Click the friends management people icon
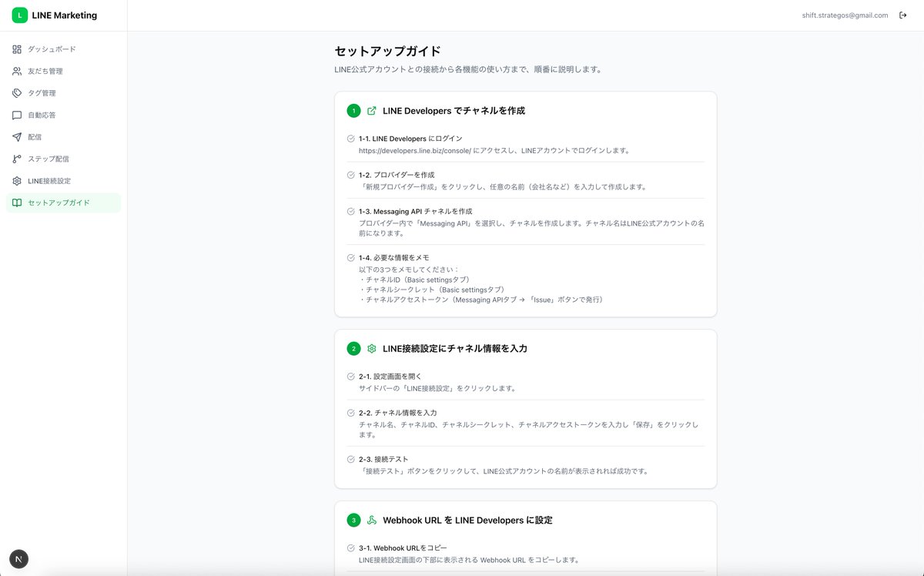 (x=17, y=71)
